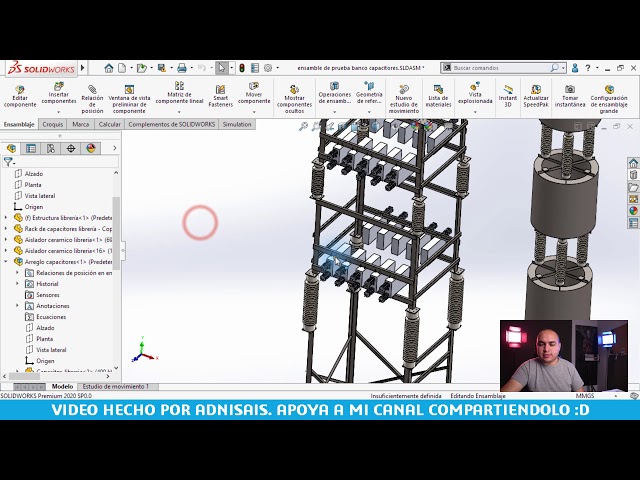Image resolution: width=640 pixels, height=480 pixels.
Task: Switch to the Calcular tab
Action: tap(109, 124)
